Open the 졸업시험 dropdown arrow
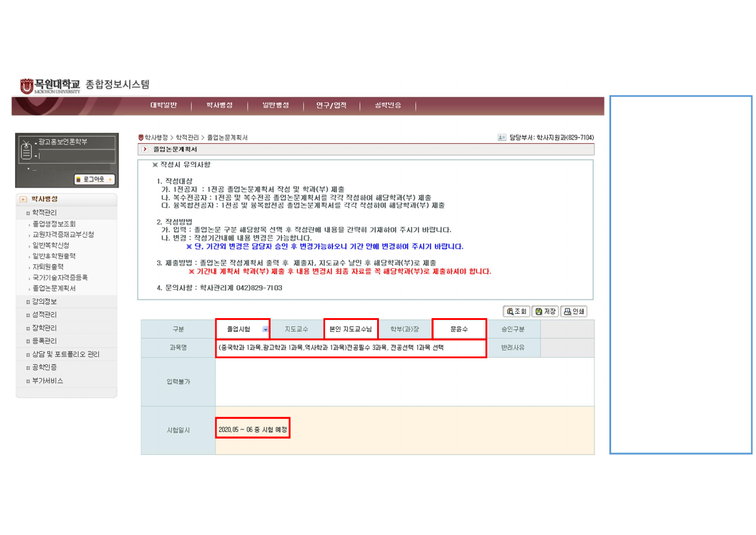The image size is (756, 535). (265, 329)
